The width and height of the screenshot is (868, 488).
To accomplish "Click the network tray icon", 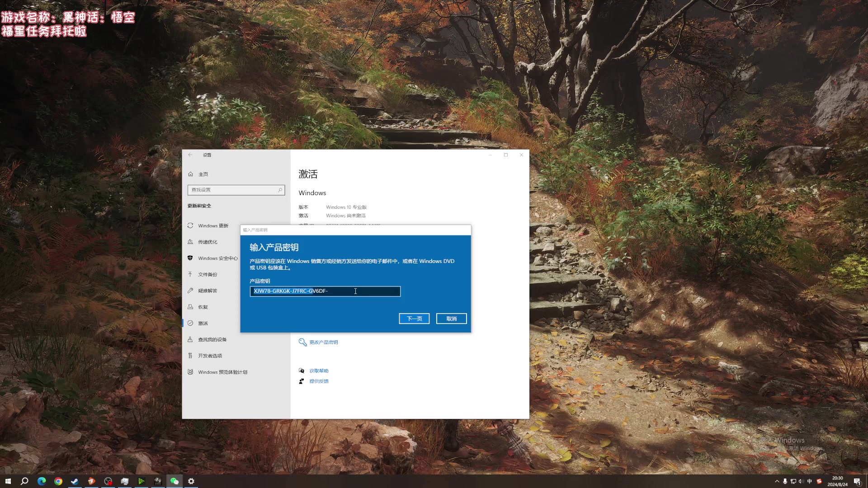I will 793,481.
